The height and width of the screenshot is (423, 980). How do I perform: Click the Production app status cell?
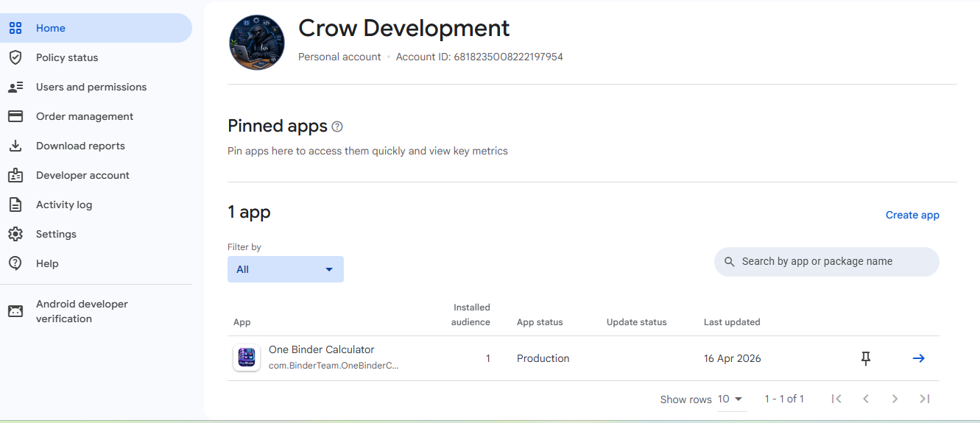543,358
